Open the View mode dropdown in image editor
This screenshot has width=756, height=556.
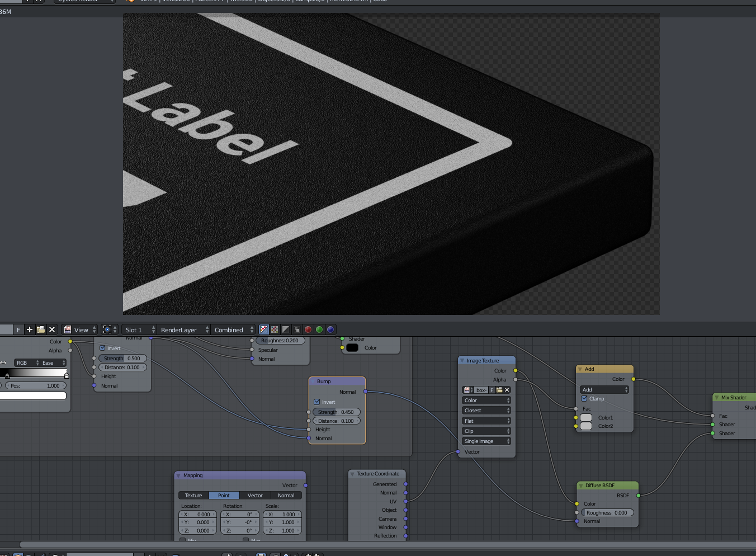tap(80, 329)
